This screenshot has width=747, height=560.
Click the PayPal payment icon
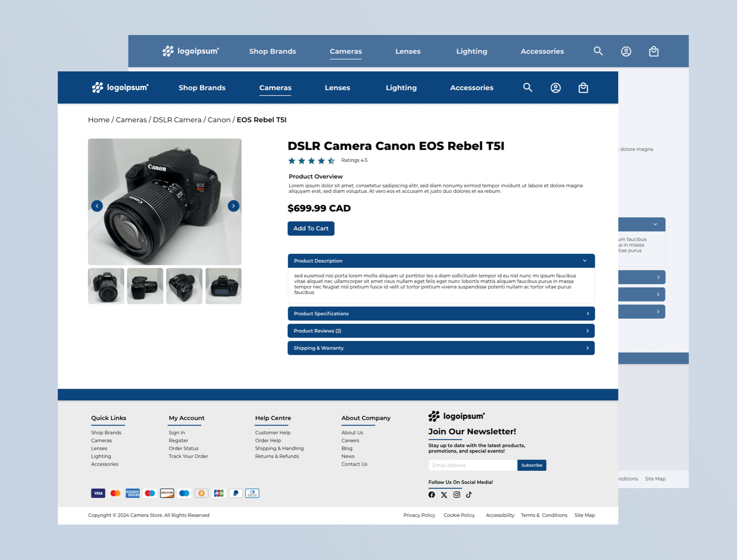coord(236,493)
